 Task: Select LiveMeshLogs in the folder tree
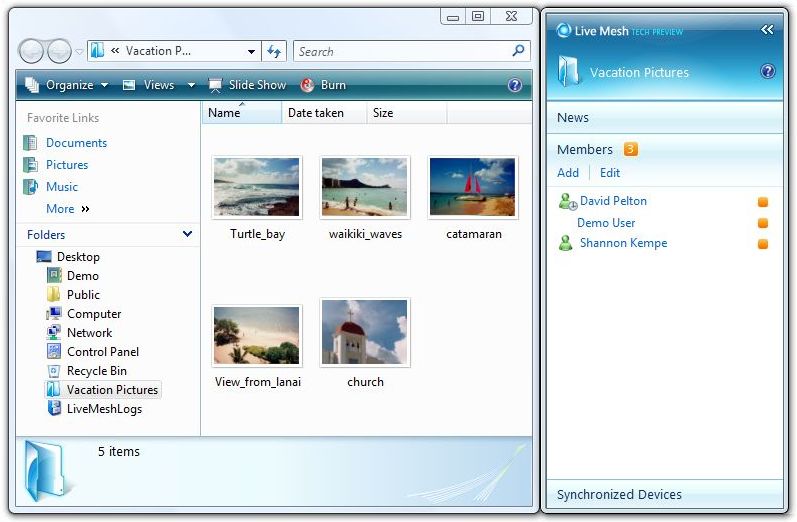104,408
